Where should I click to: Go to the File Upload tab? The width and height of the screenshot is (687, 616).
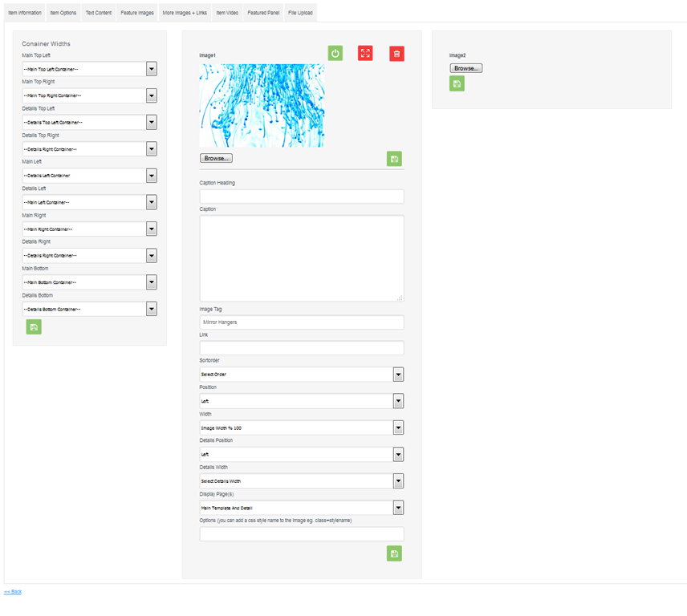point(300,13)
